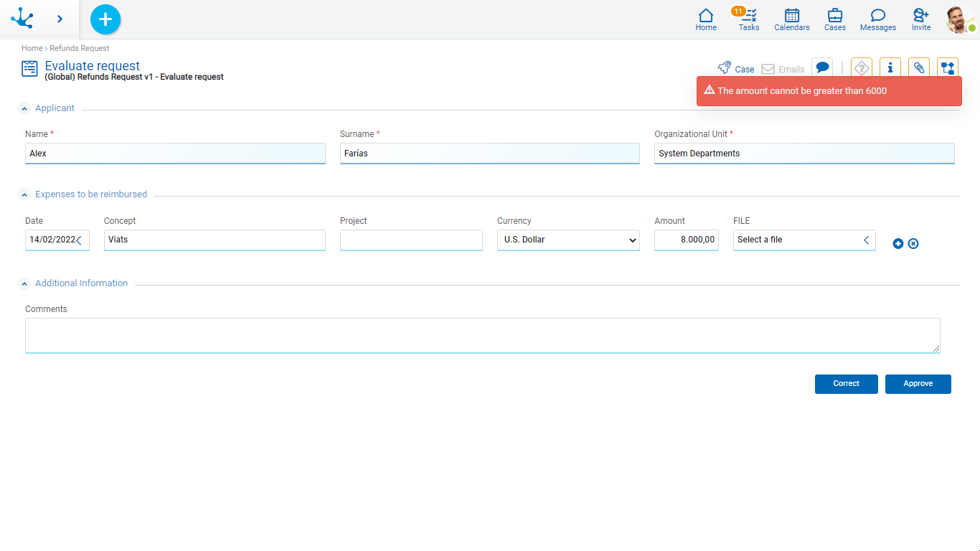
Task: Open the Cases briefcase icon
Action: click(834, 19)
